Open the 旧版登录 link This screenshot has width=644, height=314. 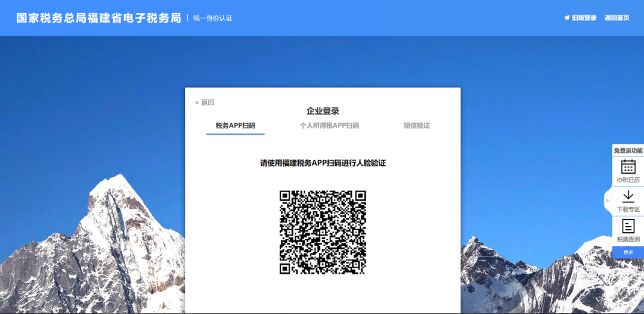[x=584, y=18]
